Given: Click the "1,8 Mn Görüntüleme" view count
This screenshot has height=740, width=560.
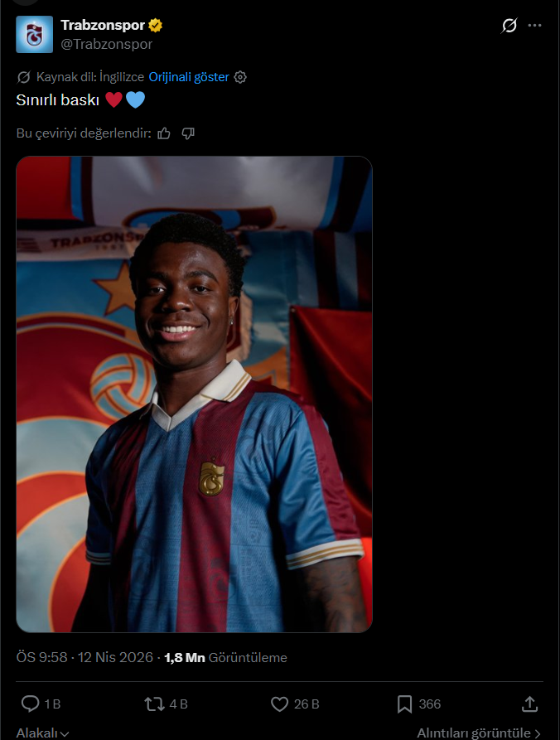Looking at the screenshot, I should click(226, 657).
